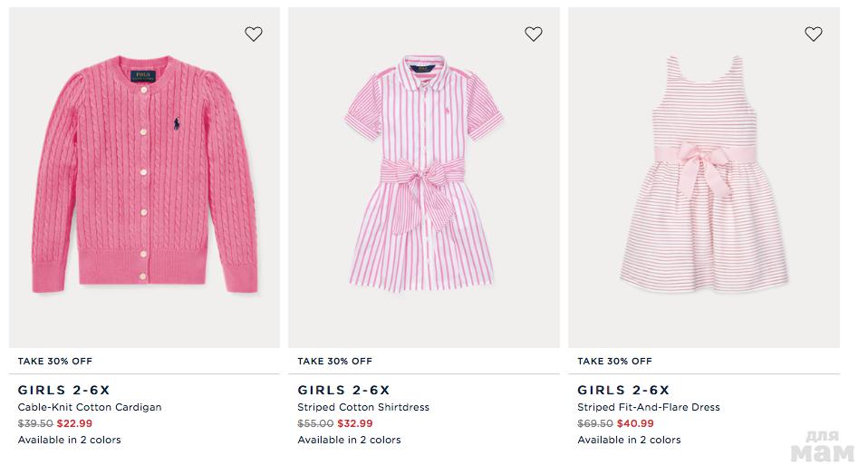This screenshot has width=868, height=475.
Task: Click Striped Fit-And-Flare Dress product name
Action: coord(649,407)
